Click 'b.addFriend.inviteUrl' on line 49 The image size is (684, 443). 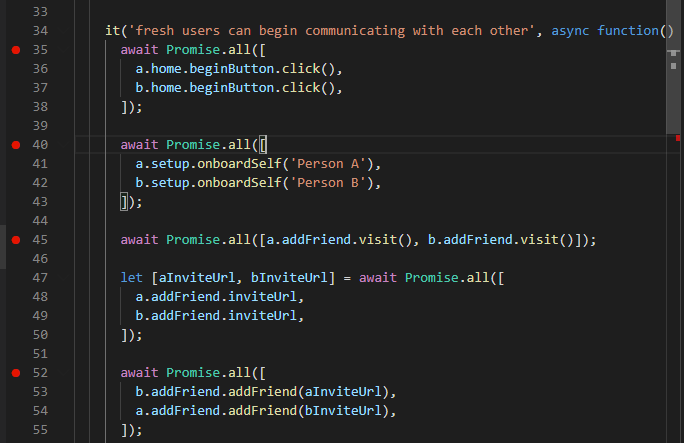(216, 316)
